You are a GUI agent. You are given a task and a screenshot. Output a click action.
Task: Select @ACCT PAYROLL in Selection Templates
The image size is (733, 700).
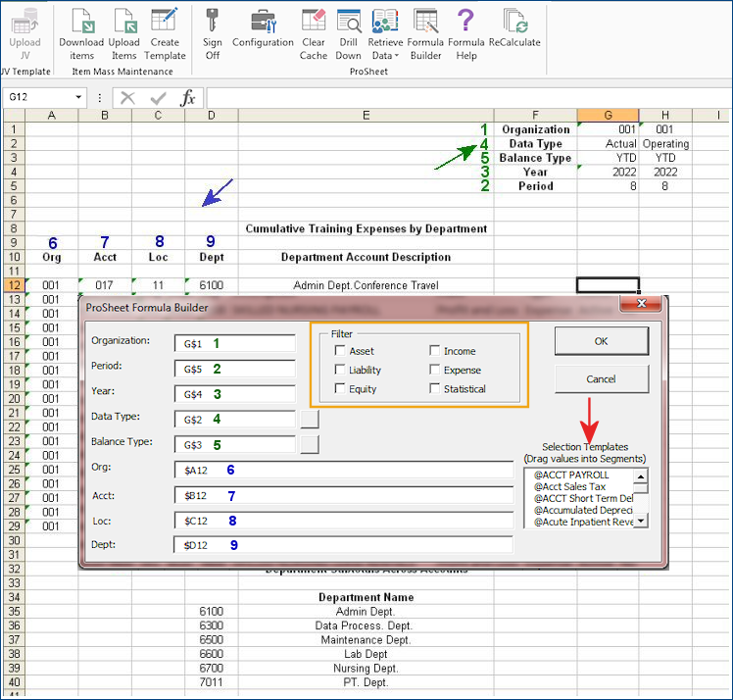pos(572,475)
